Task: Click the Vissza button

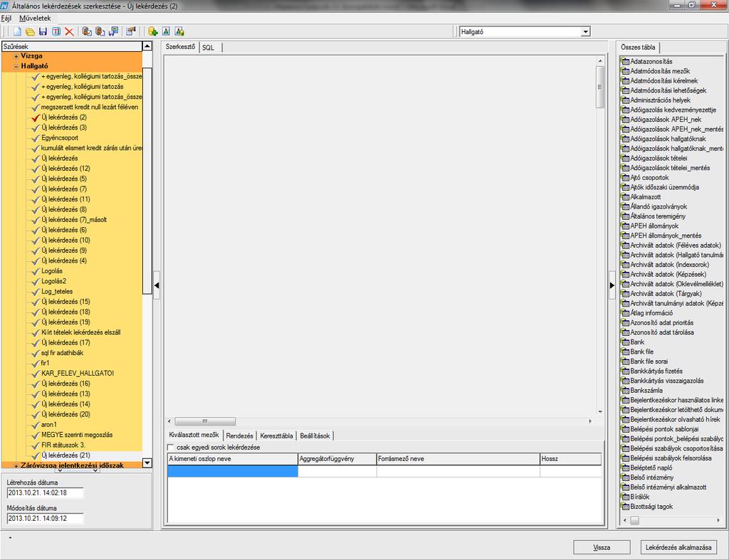Action: 602,547
